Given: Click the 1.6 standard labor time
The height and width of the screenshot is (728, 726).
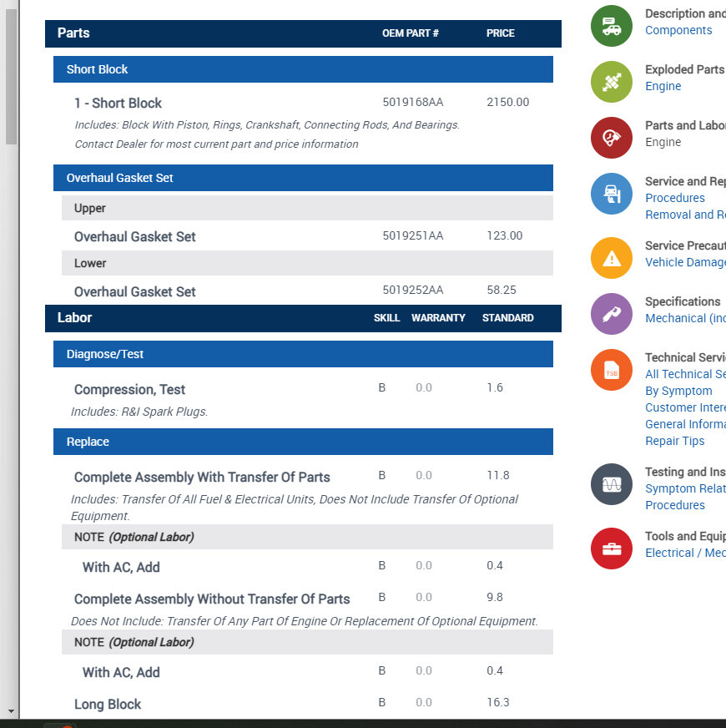Looking at the screenshot, I should click(x=494, y=387).
